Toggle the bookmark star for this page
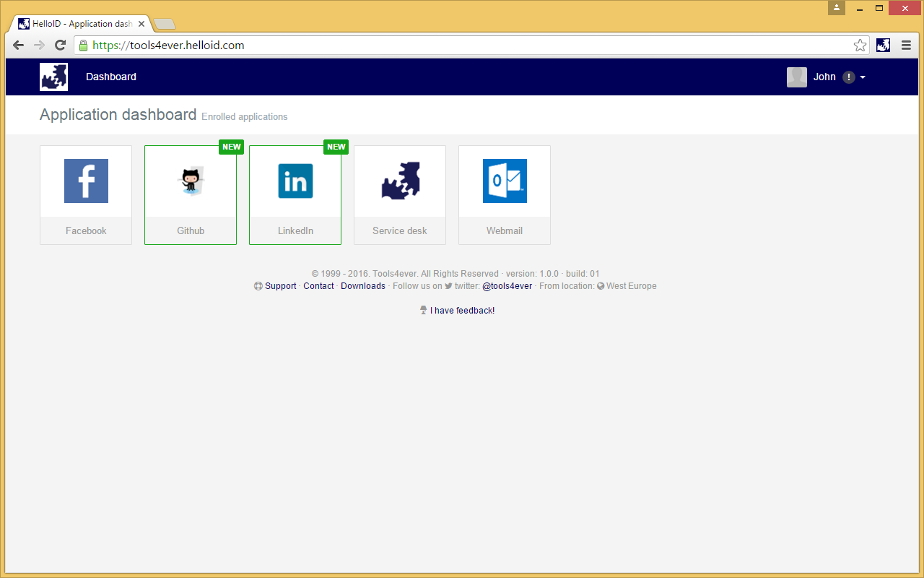 860,45
